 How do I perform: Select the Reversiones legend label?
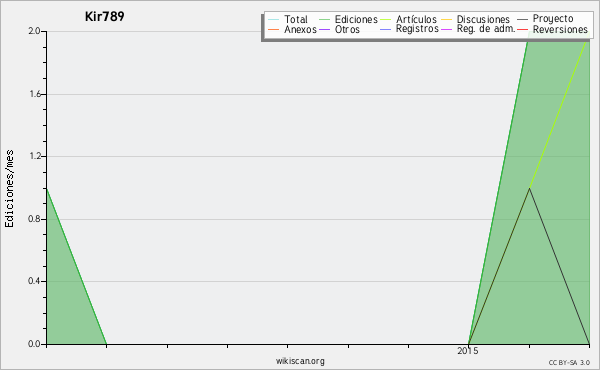pos(560,29)
